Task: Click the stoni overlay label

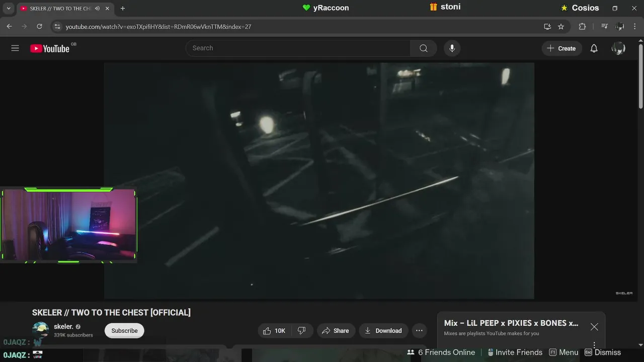Action: (x=445, y=7)
